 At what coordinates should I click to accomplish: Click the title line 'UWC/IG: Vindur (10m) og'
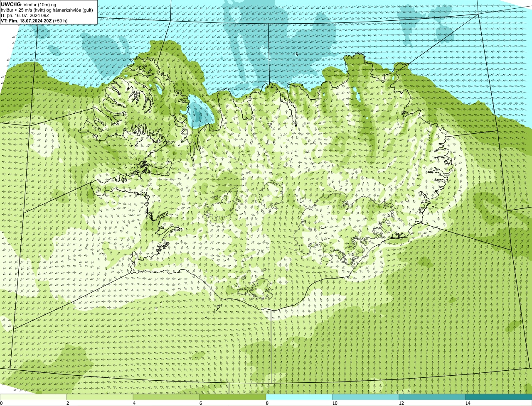(x=29, y=4)
